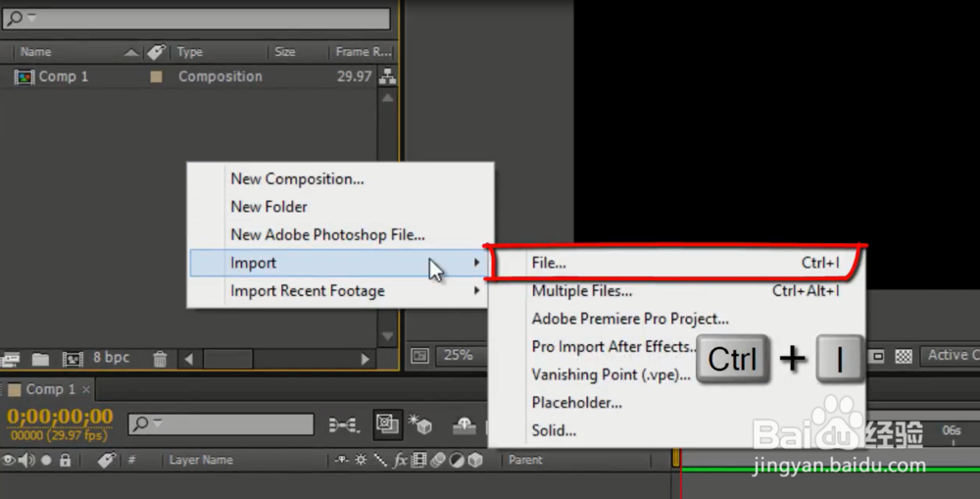Click the label tag column icon in Project panel
The image size is (980, 499).
(156, 51)
